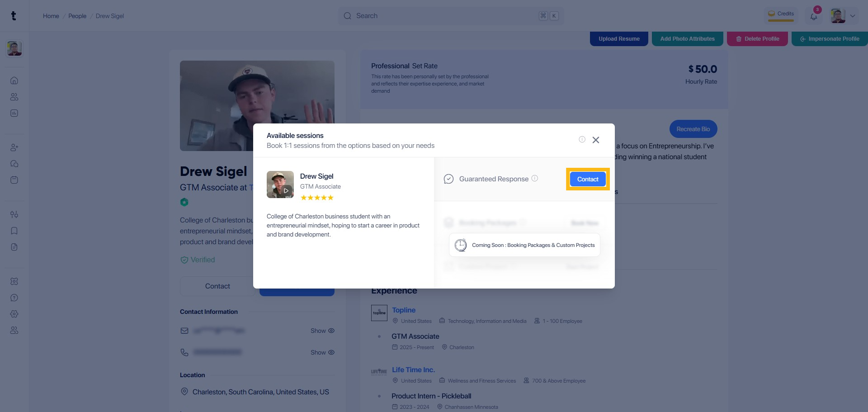Click the "Guaranteed Response" label
The width and height of the screenshot is (868, 412).
coord(494,179)
